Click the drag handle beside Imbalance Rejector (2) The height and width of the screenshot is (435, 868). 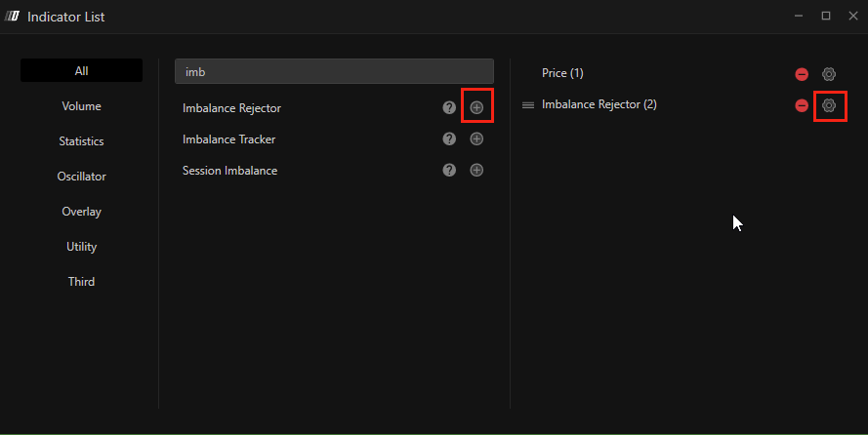(x=528, y=105)
